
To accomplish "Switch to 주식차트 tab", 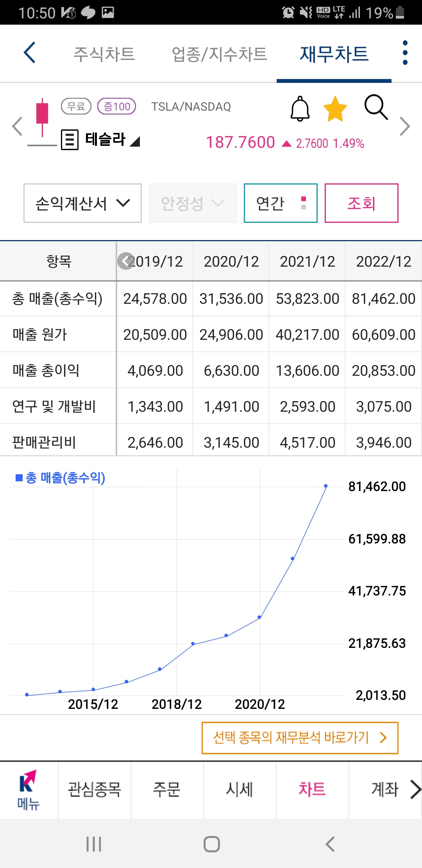I will pyautogui.click(x=104, y=54).
